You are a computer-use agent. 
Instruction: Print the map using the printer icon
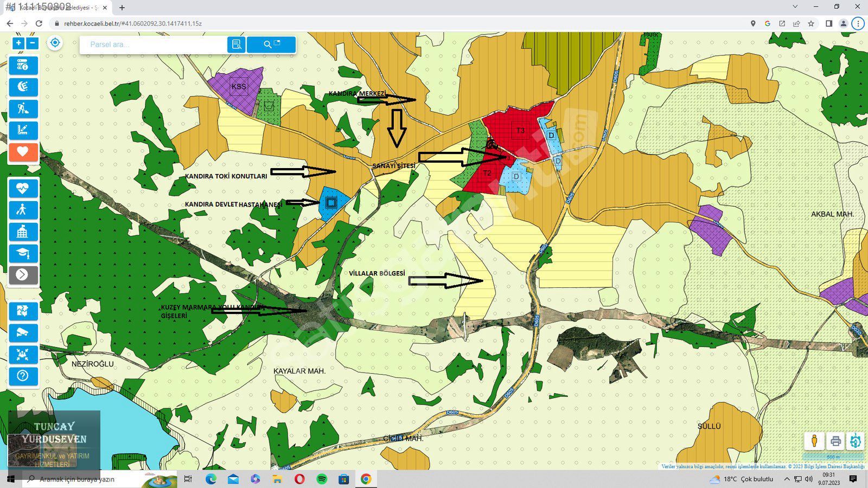click(x=835, y=441)
